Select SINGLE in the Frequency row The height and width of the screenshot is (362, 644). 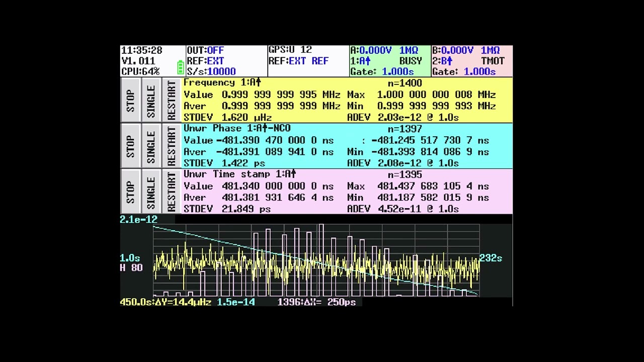click(x=151, y=101)
